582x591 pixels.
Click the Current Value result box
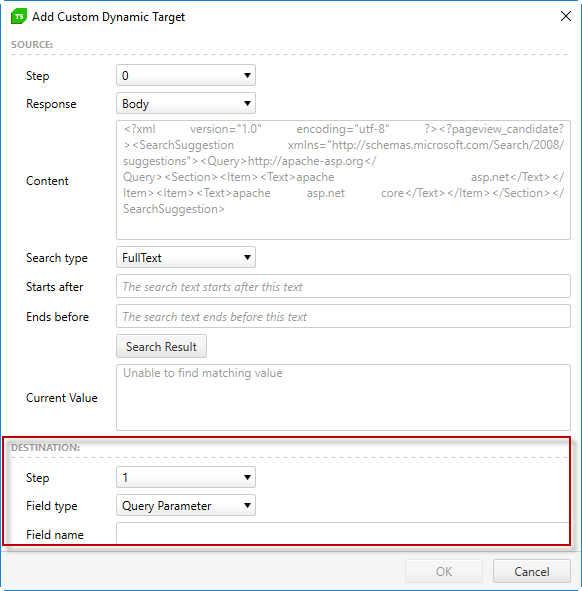(x=343, y=397)
